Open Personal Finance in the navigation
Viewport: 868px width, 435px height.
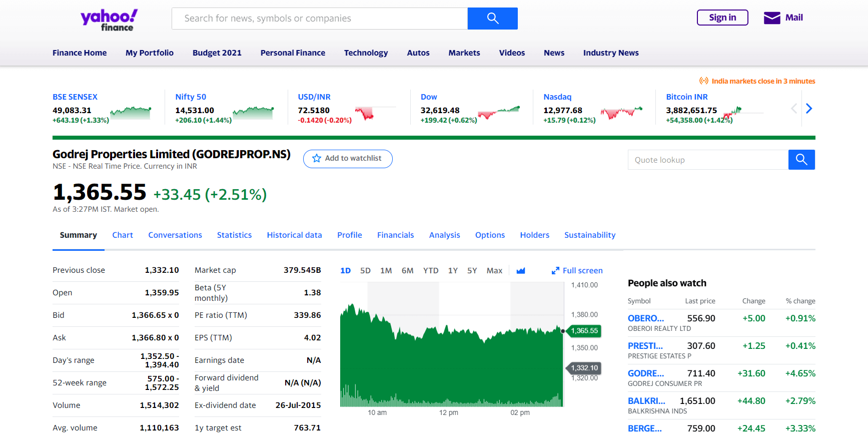tap(293, 53)
